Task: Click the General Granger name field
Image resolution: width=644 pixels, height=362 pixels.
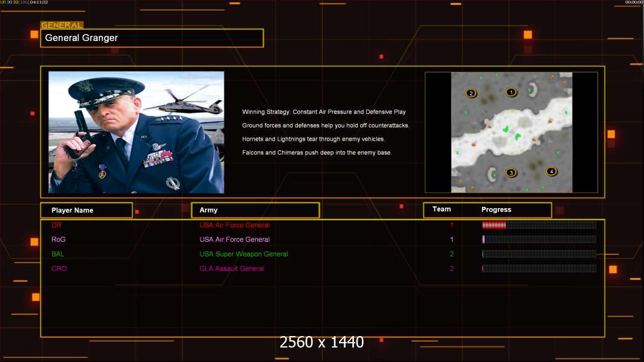Action: 152,38
